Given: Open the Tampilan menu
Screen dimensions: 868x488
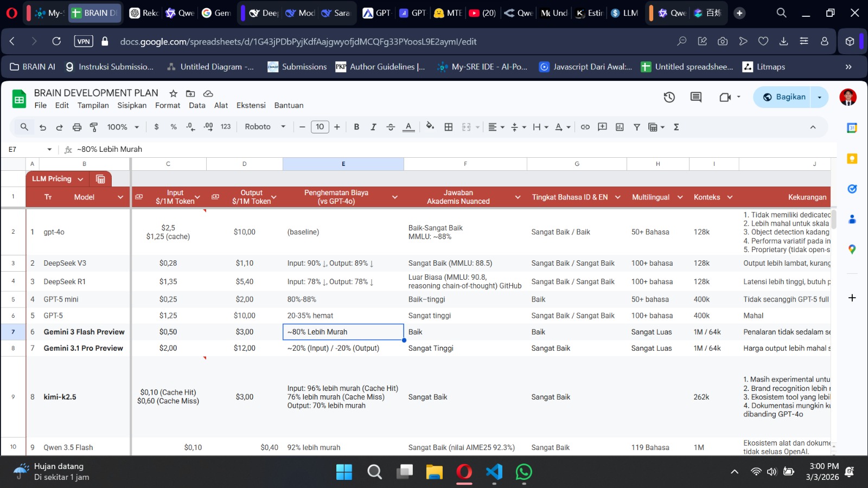Looking at the screenshot, I should [93, 105].
